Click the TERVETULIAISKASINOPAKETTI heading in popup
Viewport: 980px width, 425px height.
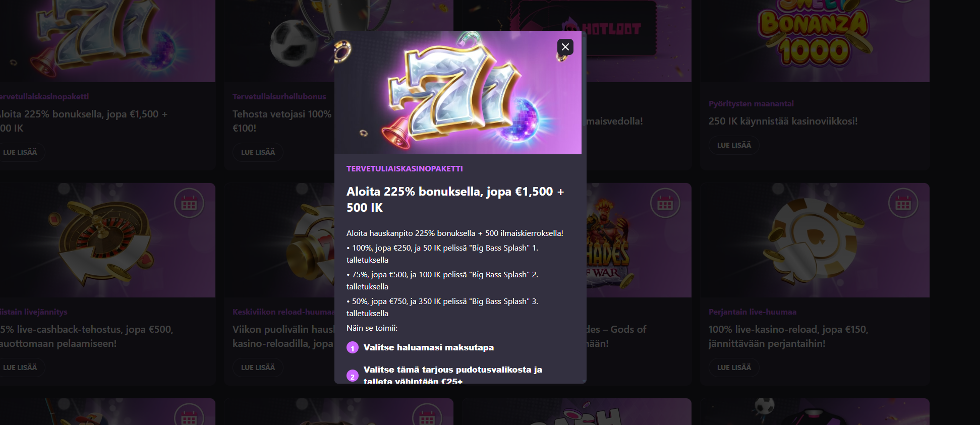coord(405,169)
